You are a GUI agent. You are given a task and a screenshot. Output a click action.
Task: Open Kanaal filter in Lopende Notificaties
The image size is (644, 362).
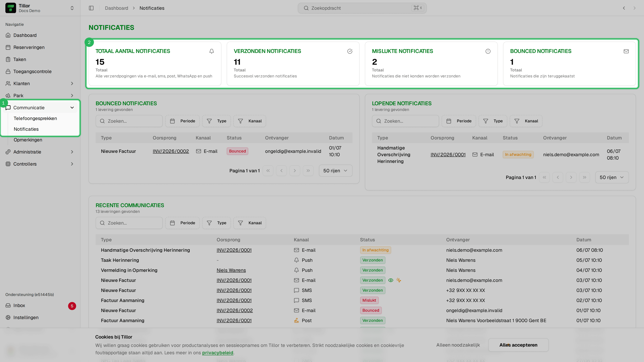point(526,121)
